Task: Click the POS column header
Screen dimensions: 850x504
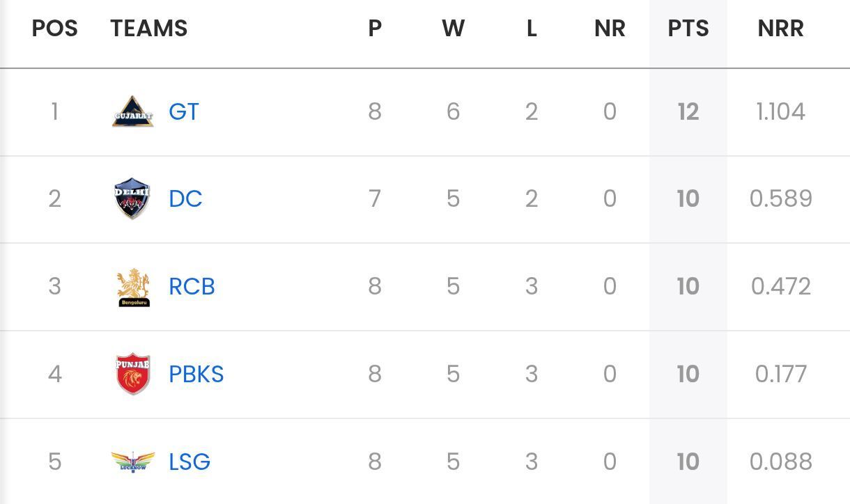Action: 54,29
